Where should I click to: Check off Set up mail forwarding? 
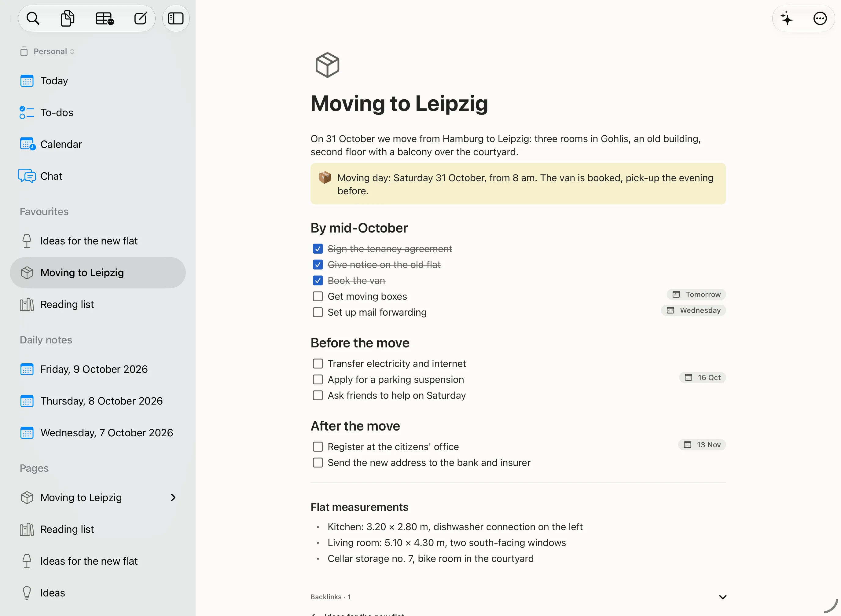click(318, 312)
